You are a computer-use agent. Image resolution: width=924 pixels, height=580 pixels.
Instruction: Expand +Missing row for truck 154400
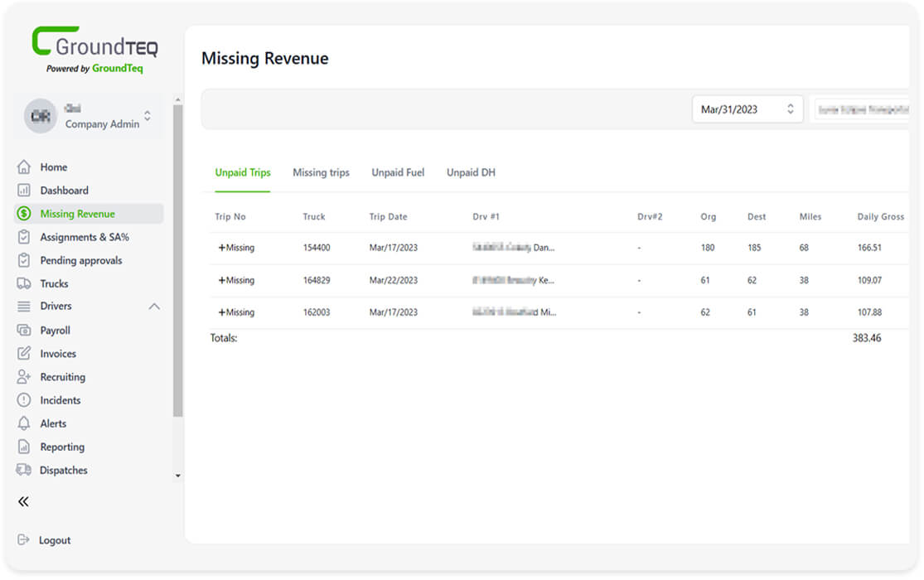pyautogui.click(x=236, y=248)
